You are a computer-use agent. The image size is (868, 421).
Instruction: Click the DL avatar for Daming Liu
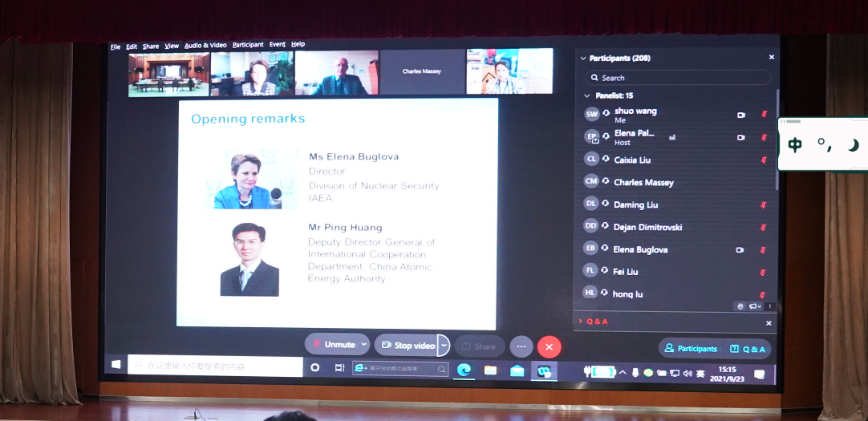tap(591, 204)
